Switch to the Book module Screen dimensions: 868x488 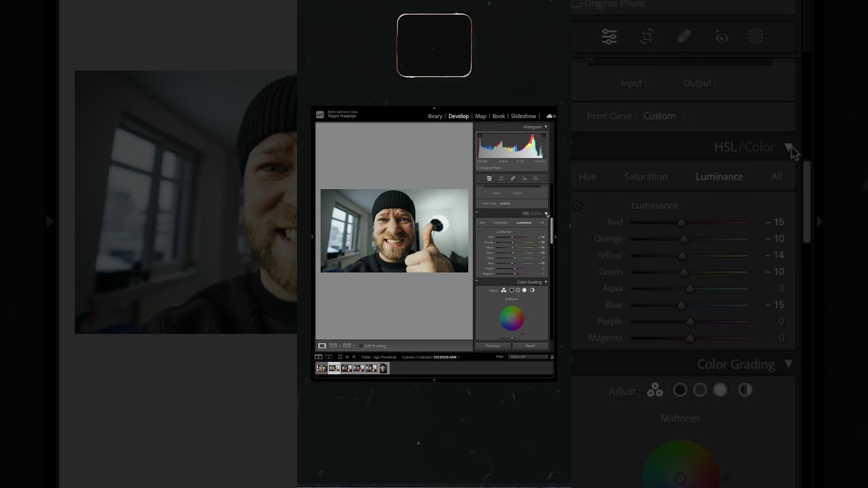pyautogui.click(x=498, y=116)
